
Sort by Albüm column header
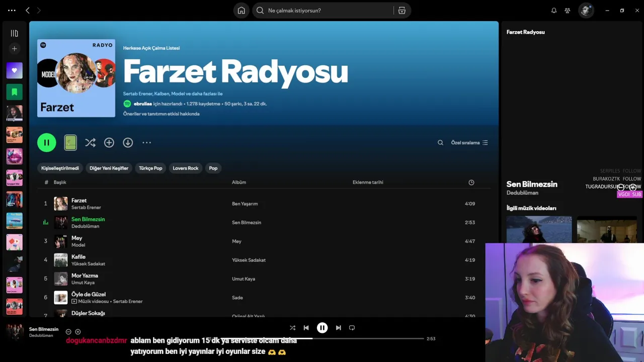(239, 183)
